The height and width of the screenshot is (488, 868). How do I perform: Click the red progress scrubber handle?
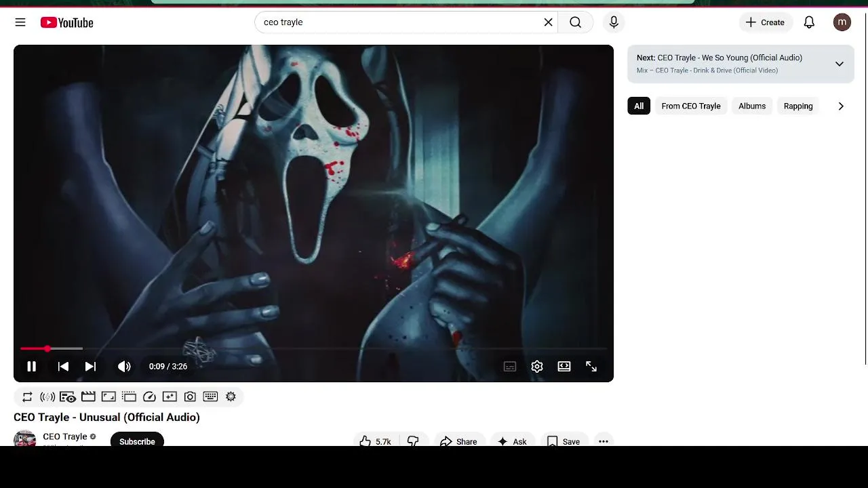47,348
